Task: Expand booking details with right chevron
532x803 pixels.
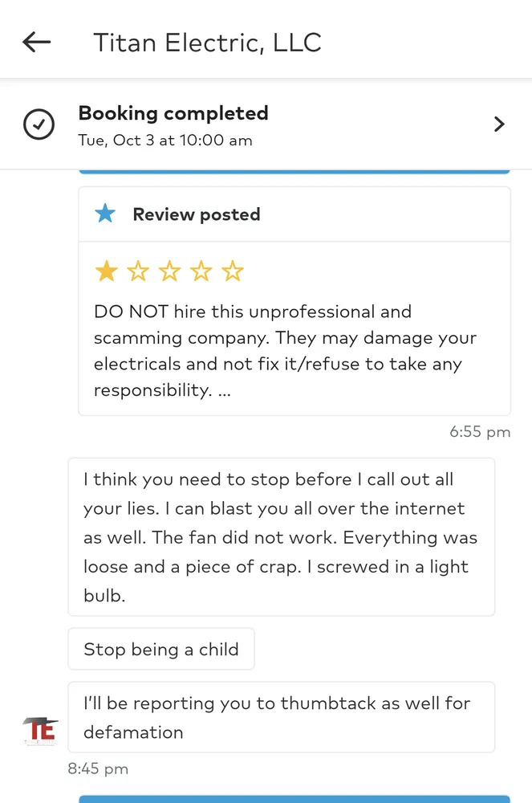Action: coord(499,124)
